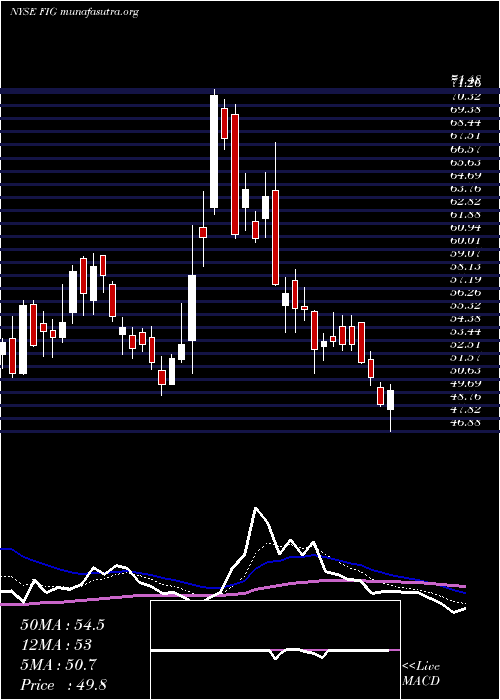Click the 60.01 price axis label
The height and width of the screenshot is (700, 500).
[466, 241]
